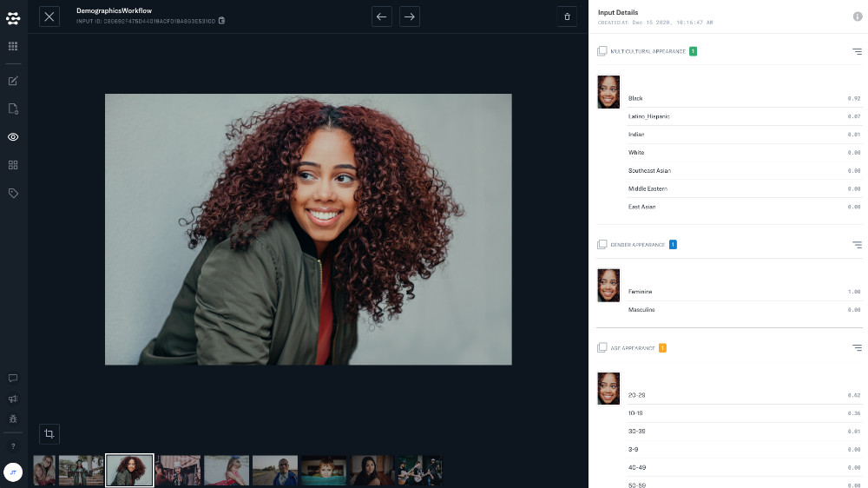
Task: Select the 40-49 age row
Action: pyautogui.click(x=744, y=467)
